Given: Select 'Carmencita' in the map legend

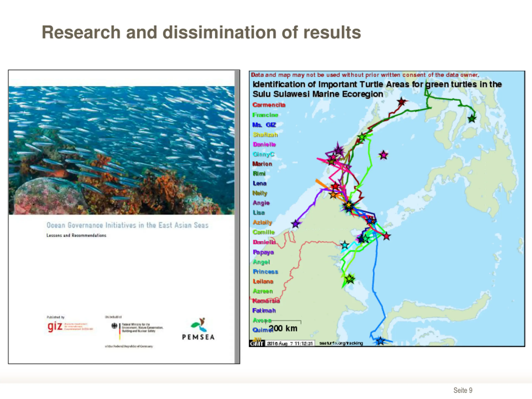Looking at the screenshot, I should pos(269,105).
